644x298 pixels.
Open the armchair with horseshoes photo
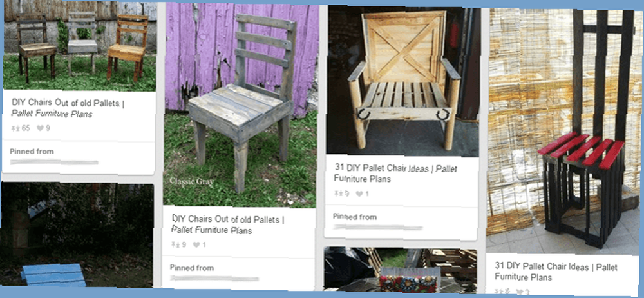pos(403,80)
